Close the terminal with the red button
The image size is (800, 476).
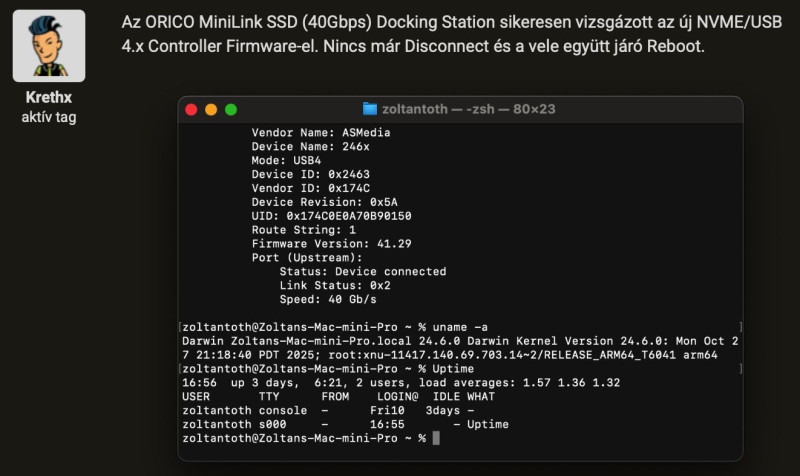click(x=191, y=109)
